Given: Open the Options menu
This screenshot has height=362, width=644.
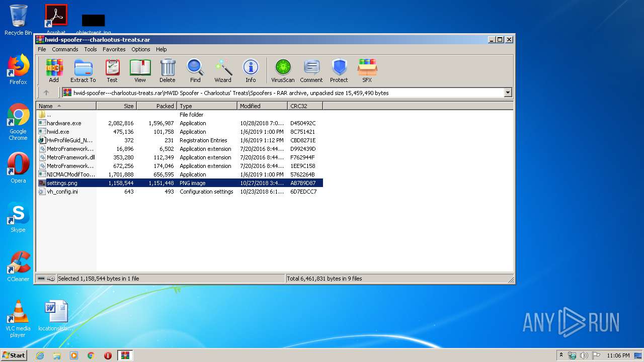Looking at the screenshot, I should 141,49.
